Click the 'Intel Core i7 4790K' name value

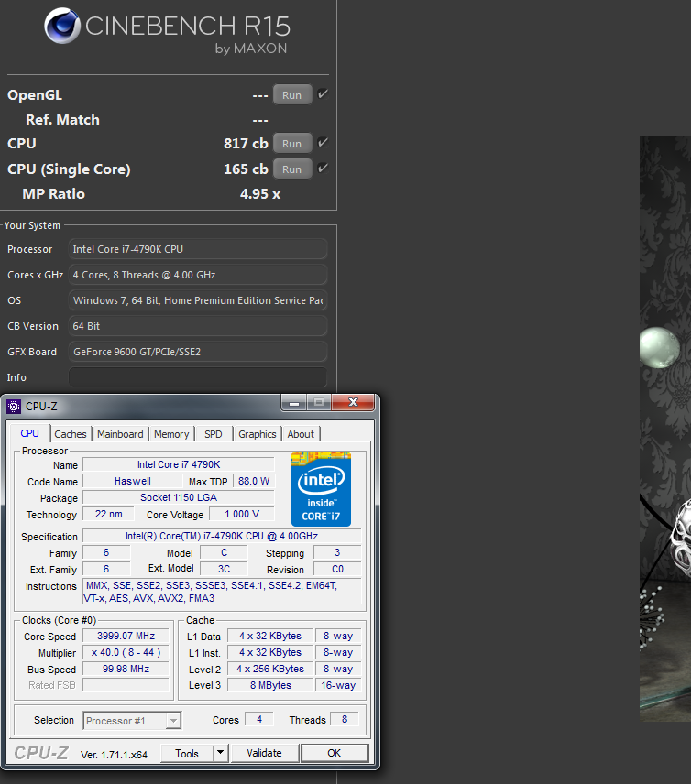179,464
